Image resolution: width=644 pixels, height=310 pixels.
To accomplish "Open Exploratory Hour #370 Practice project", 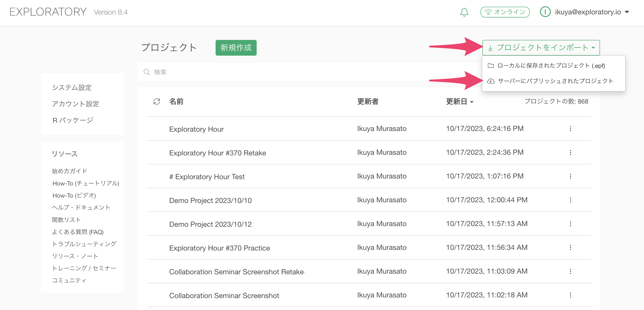I will [x=219, y=248].
